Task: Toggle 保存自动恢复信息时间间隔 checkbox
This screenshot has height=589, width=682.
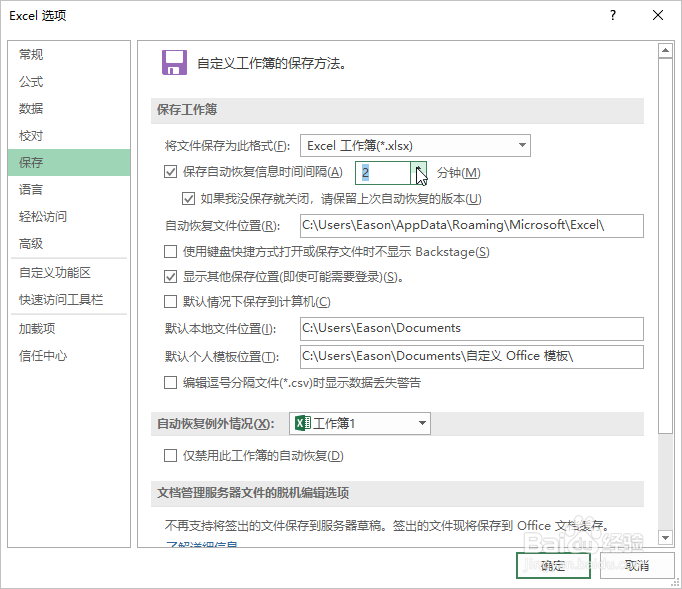Action: [170, 172]
